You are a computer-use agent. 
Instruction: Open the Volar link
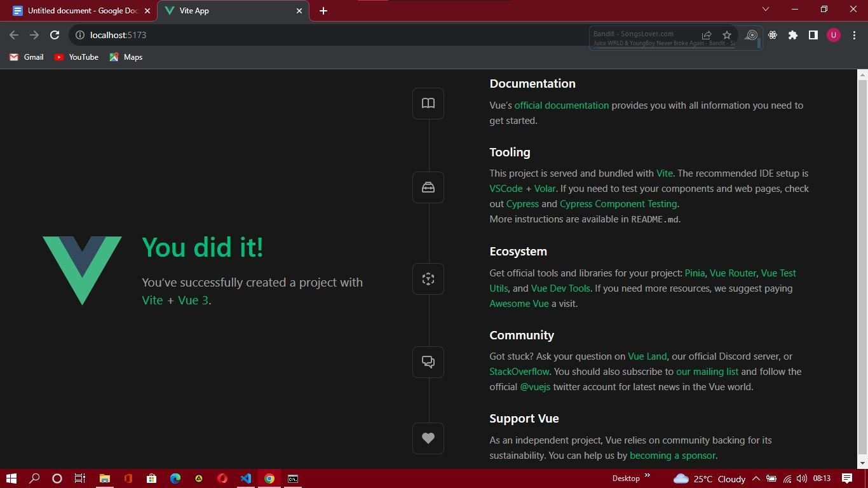545,189
